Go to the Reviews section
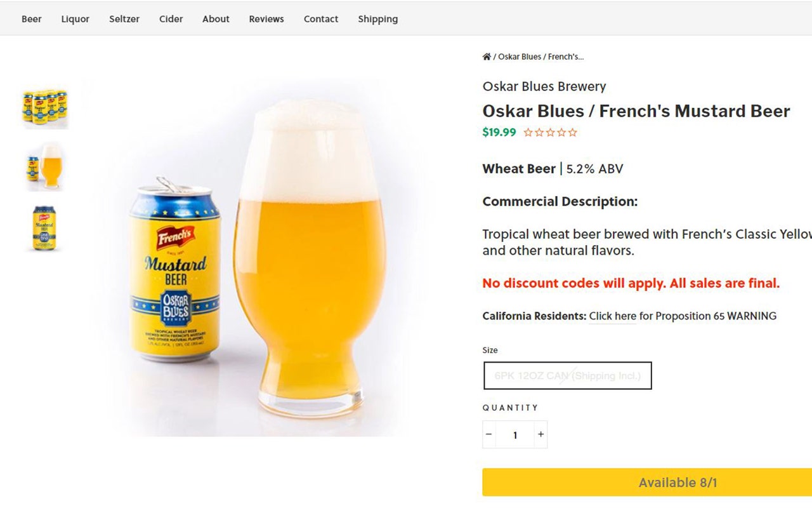The height and width of the screenshot is (508, 812). [x=266, y=19]
